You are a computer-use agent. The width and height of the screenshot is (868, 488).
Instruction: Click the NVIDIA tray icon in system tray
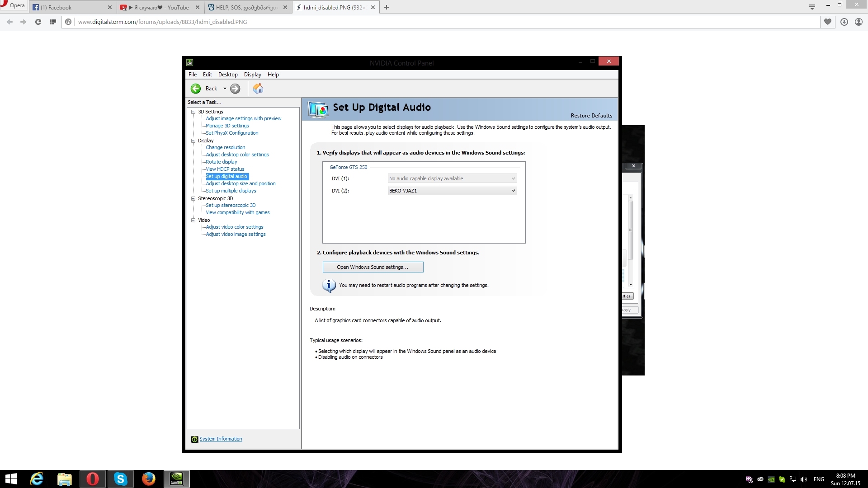pyautogui.click(x=771, y=479)
